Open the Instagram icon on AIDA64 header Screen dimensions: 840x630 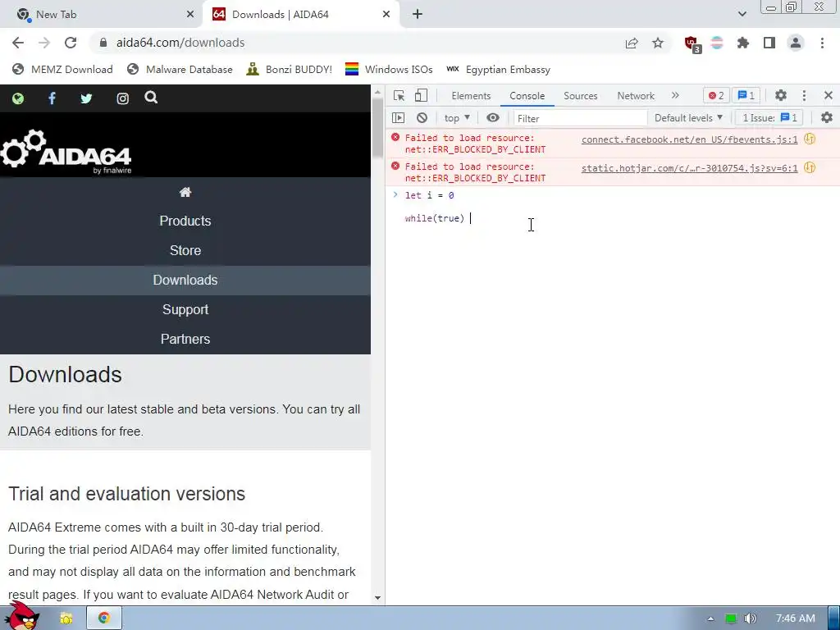tap(123, 98)
